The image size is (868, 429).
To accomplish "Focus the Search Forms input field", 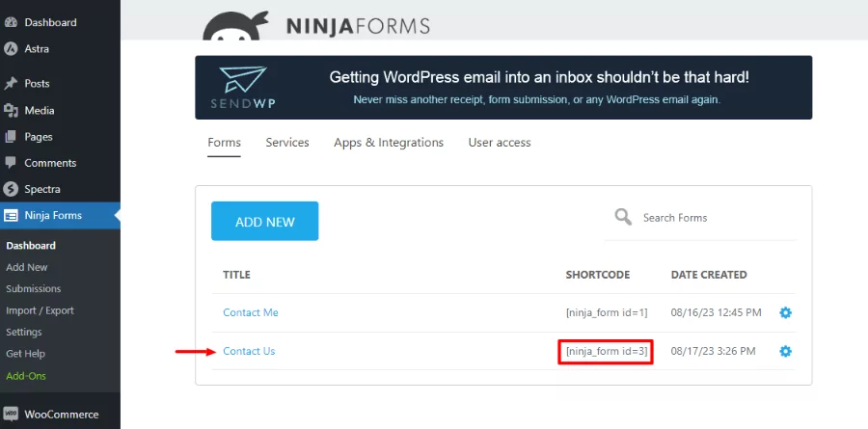I will coord(714,218).
